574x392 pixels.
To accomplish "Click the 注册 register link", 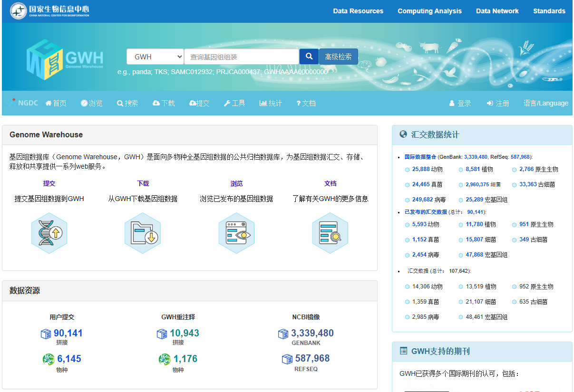I will click(x=498, y=103).
